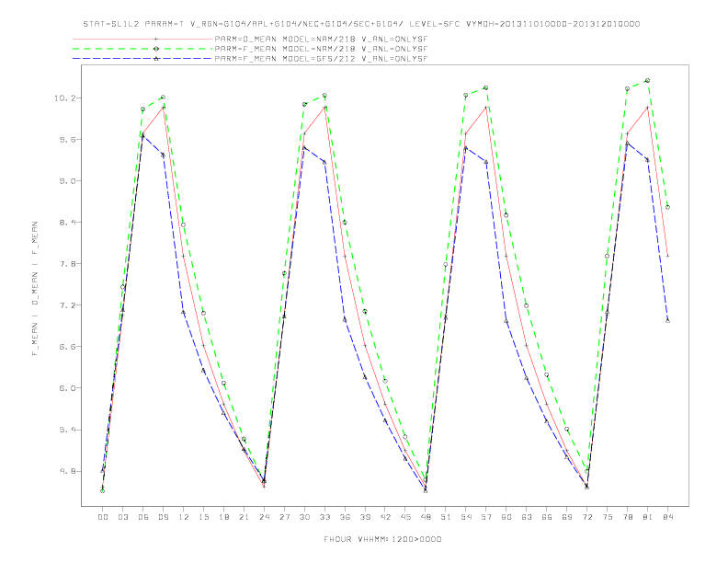The image size is (728, 563).
Task: Click the x-axis hour label 84
Action: (668, 517)
